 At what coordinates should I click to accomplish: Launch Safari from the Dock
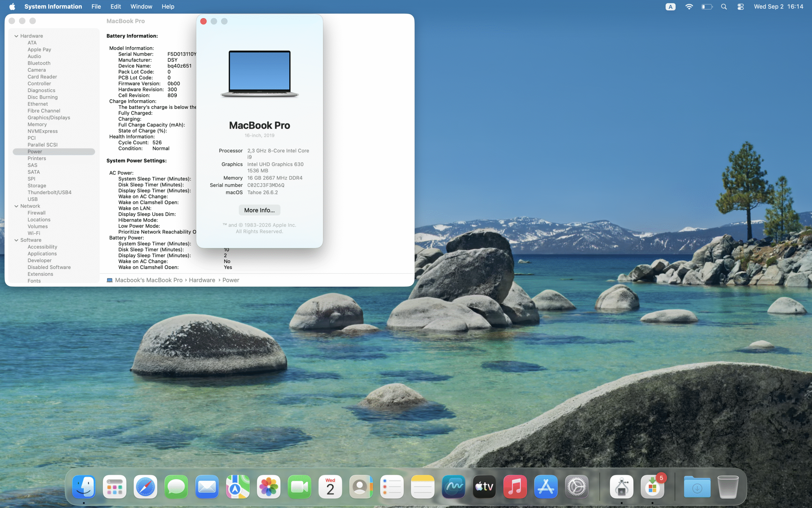[145, 486]
